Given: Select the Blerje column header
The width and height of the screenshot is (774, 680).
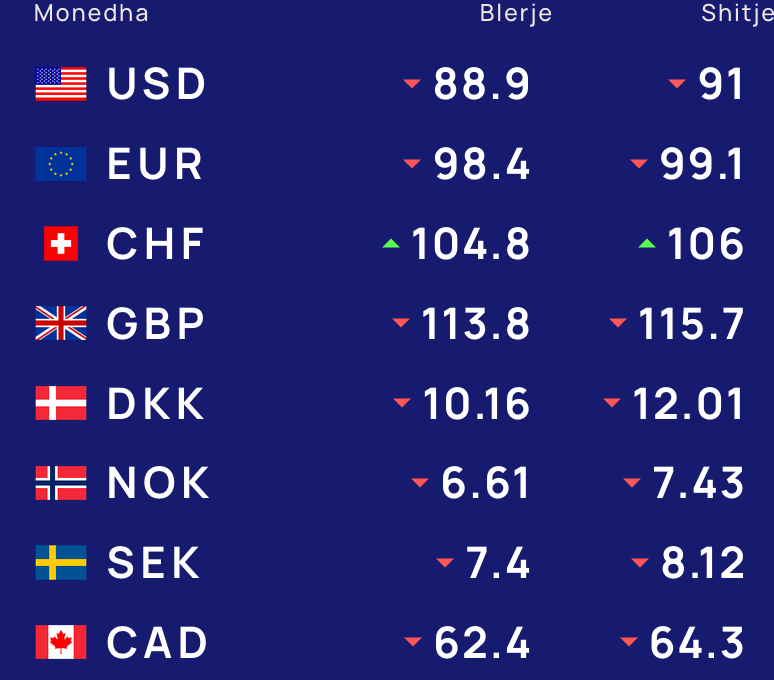Looking at the screenshot, I should (x=516, y=13).
